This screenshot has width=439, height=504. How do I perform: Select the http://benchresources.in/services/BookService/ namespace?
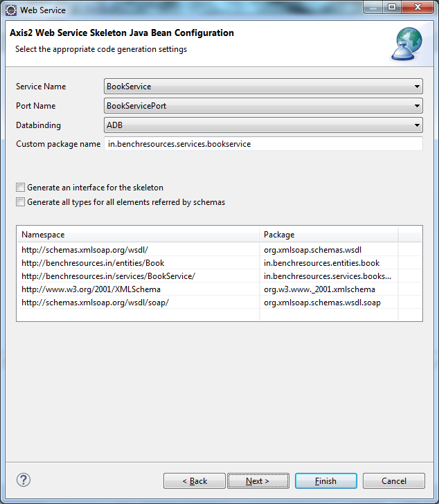click(138, 276)
